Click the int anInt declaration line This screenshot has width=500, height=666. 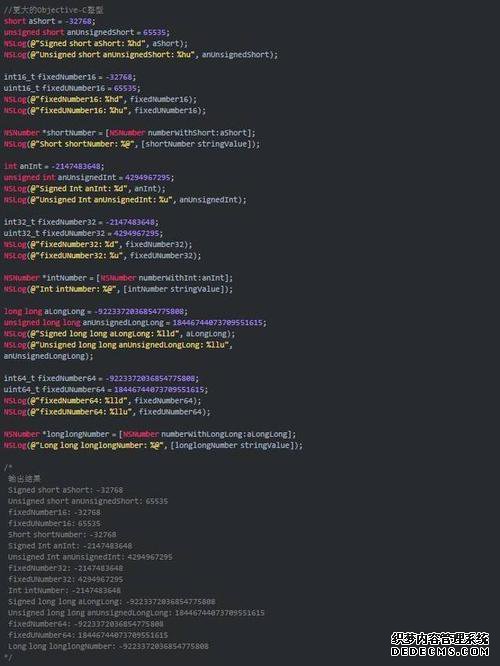coord(54,166)
